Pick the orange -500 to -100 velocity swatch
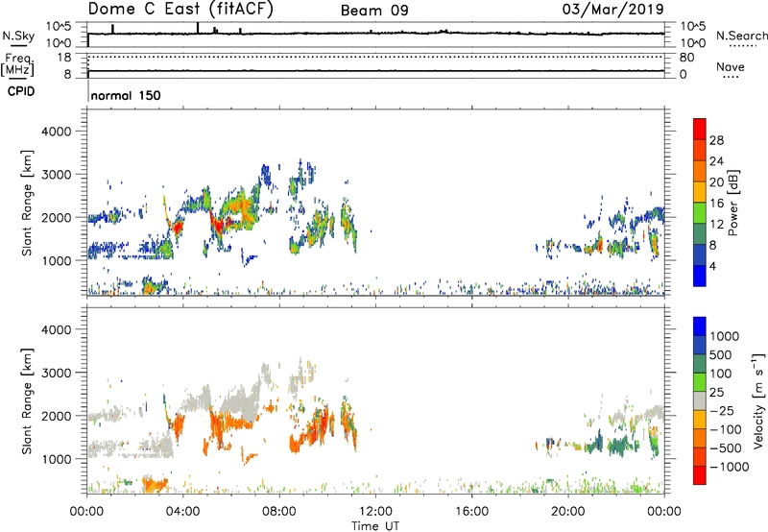Screen dimensions: 768x532 pos(700,438)
